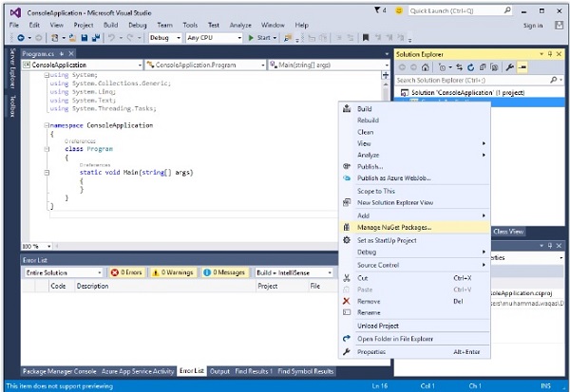
Task: Open the Analyze menu in menu bar
Action: (240, 25)
